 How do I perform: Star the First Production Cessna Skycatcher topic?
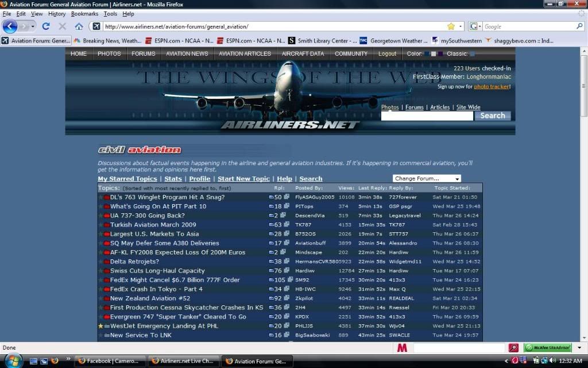tap(100, 308)
